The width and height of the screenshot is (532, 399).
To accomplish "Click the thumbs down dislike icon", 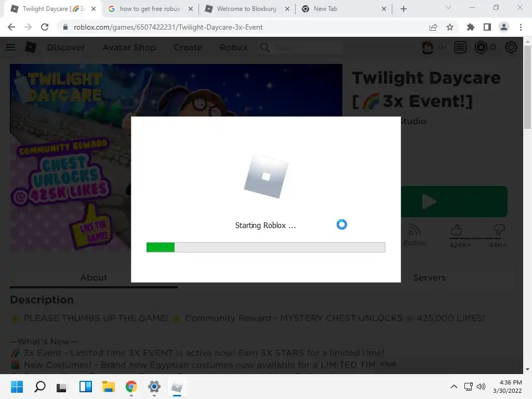I will click(499, 230).
